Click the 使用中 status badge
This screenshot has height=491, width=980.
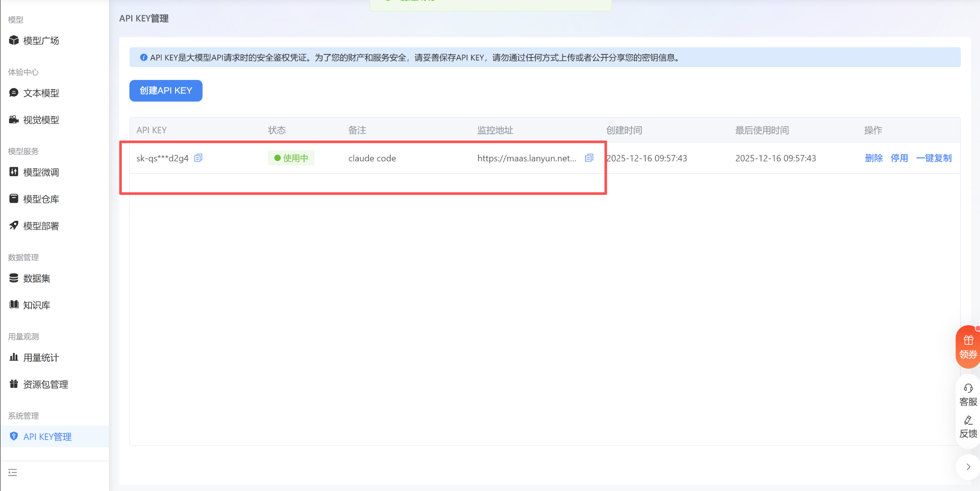291,158
